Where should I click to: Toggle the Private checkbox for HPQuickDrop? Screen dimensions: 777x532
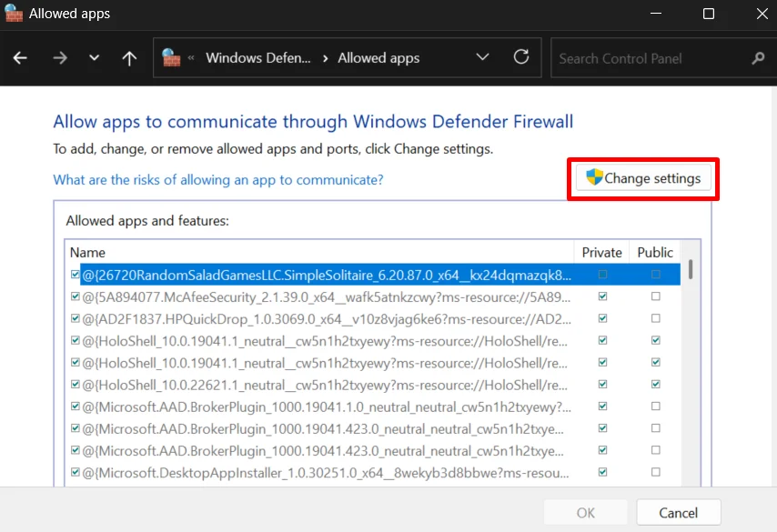tap(602, 318)
